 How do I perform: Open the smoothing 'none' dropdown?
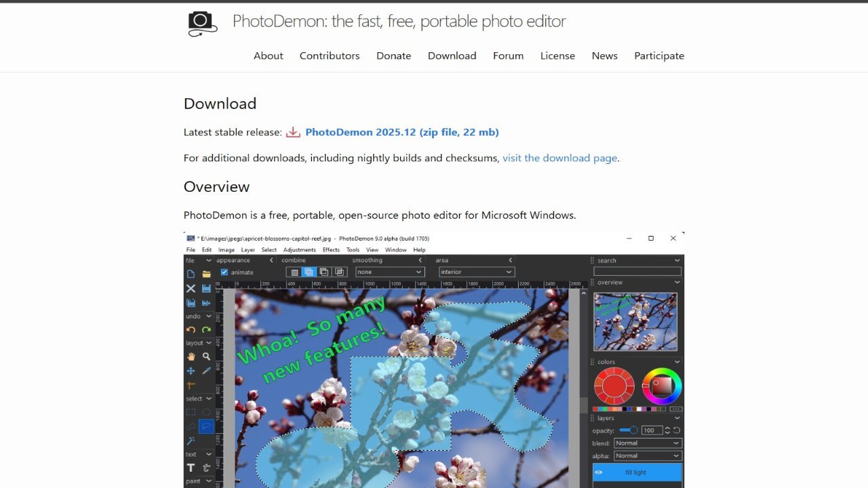(390, 272)
